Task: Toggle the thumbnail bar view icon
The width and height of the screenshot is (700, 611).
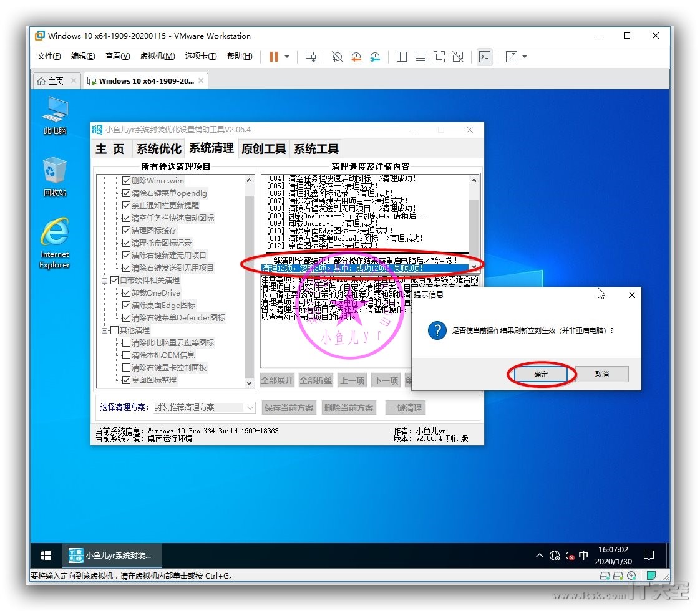Action: [420, 57]
